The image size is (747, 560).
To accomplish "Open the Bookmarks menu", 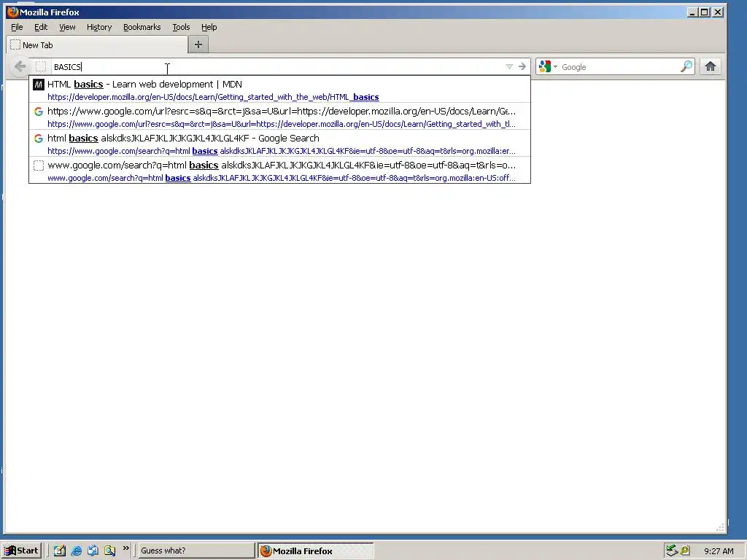I will [142, 27].
